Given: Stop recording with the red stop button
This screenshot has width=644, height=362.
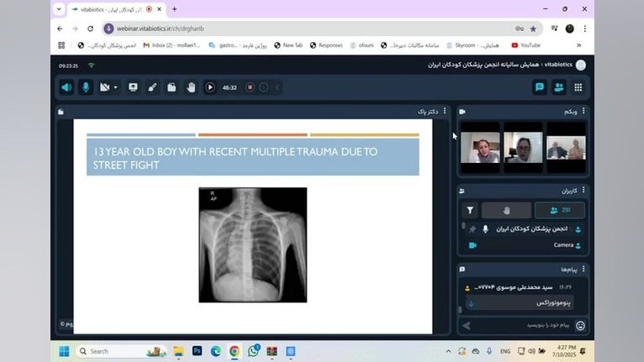Looking at the screenshot, I should click(x=249, y=87).
